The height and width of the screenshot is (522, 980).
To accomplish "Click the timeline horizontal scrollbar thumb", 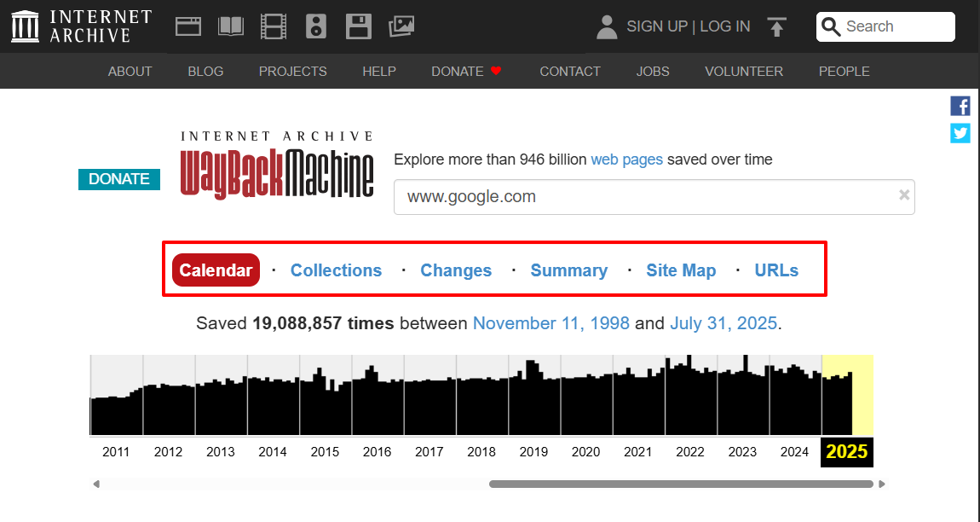I will [x=681, y=484].
